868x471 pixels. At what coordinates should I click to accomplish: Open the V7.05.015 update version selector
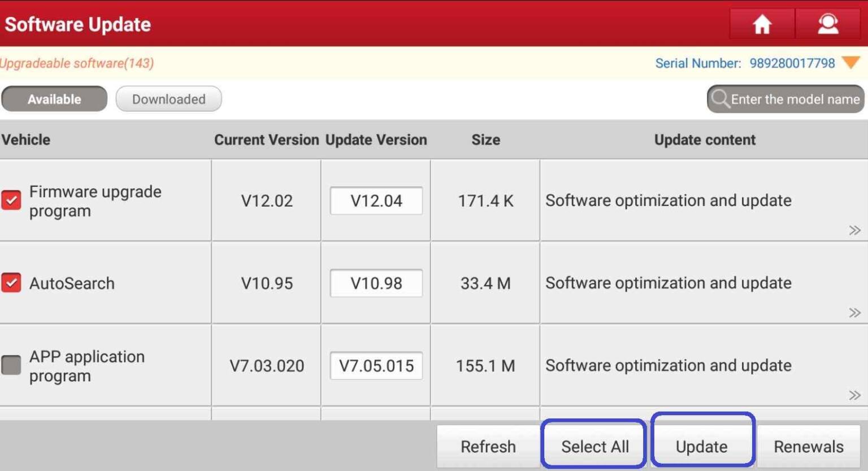(x=376, y=365)
